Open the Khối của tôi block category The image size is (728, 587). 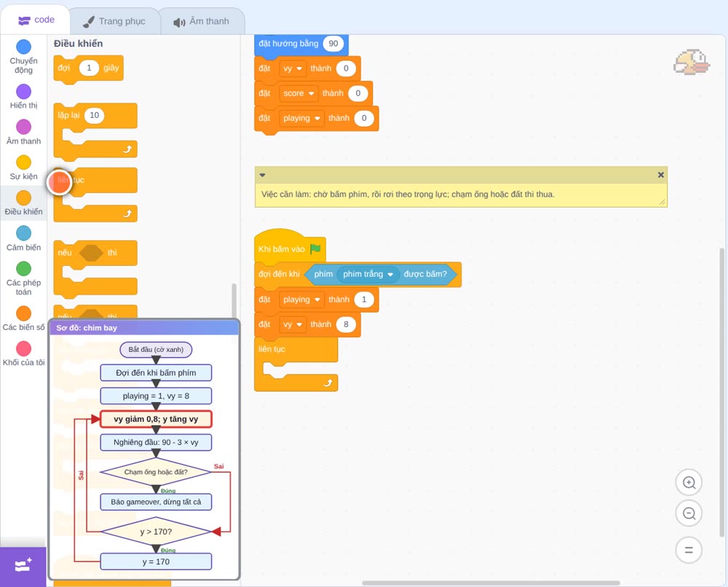[x=23, y=353]
